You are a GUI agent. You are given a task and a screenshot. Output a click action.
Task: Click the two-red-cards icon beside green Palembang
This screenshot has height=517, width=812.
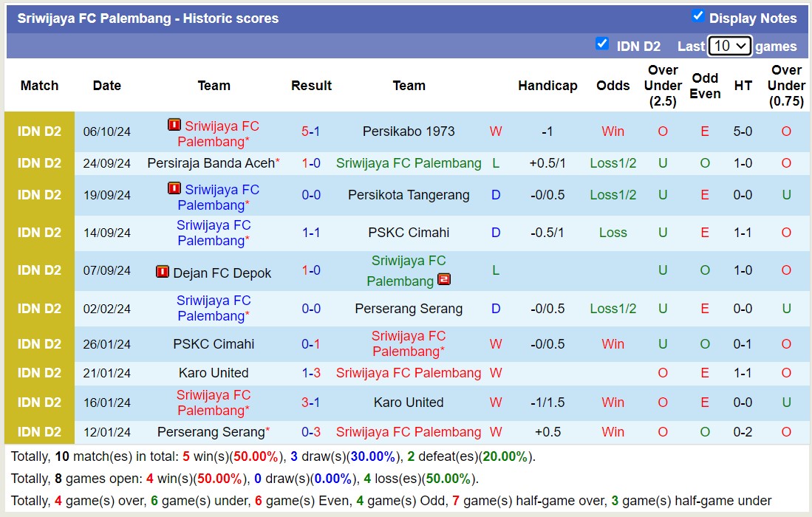(444, 280)
